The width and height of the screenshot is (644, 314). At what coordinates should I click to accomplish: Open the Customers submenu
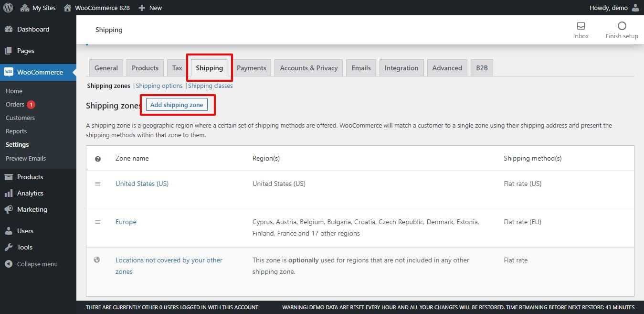[x=20, y=118]
